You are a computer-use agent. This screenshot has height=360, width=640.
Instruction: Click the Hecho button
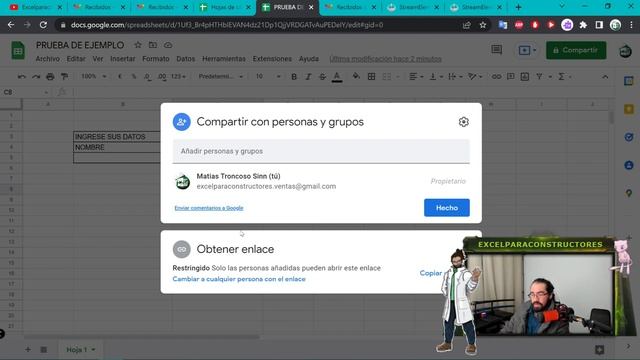tap(447, 208)
